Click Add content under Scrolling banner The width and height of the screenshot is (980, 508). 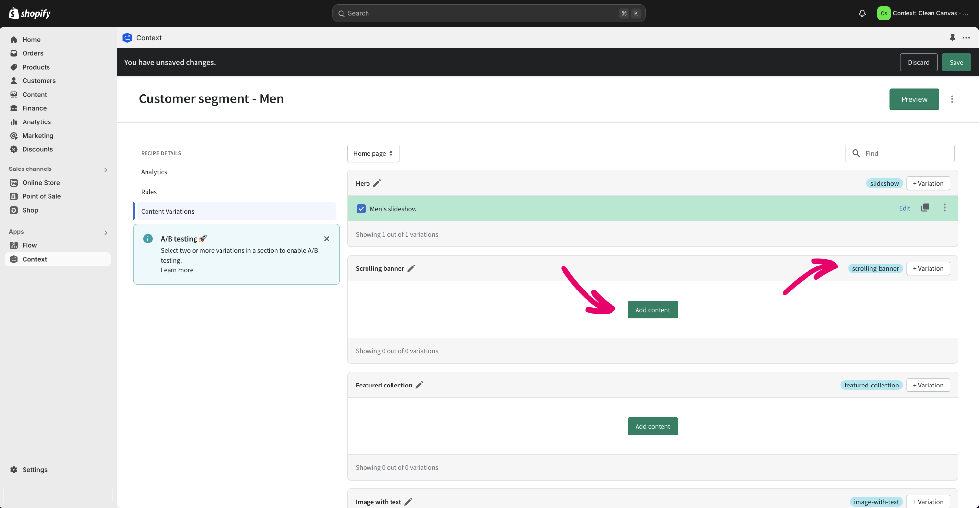(652, 310)
